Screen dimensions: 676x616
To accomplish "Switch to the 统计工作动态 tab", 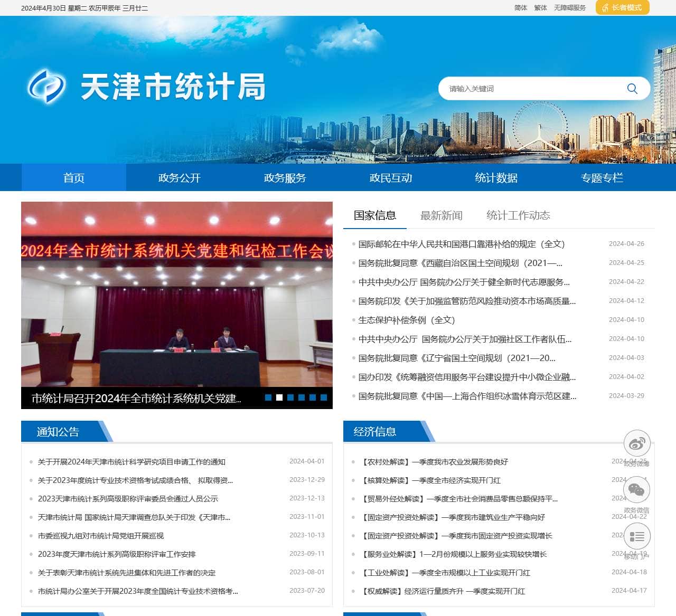I will click(519, 215).
